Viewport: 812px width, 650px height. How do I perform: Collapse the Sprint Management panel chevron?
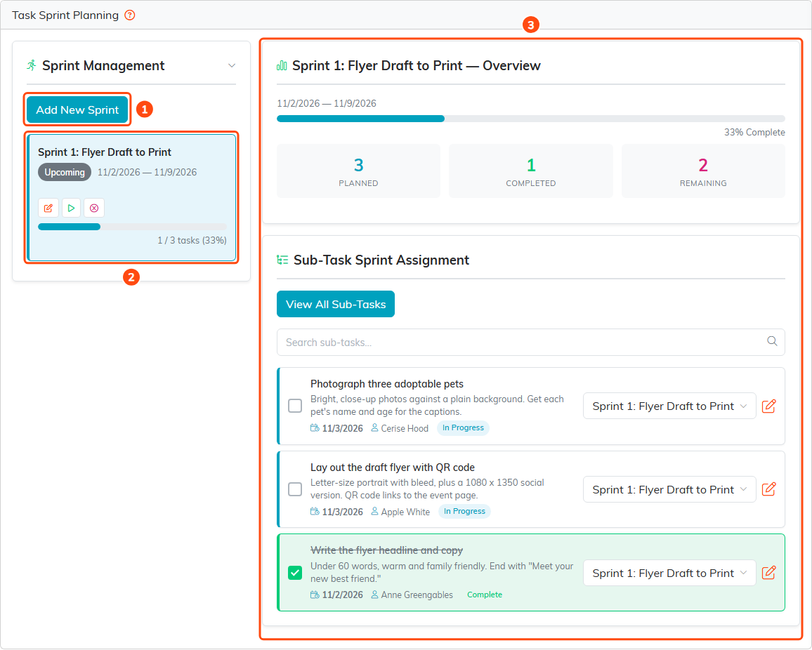click(x=232, y=66)
